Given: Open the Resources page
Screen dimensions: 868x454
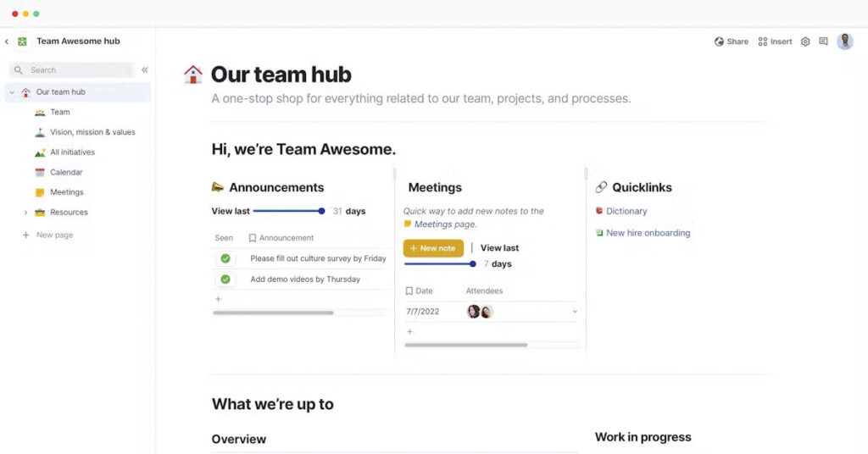Looking at the screenshot, I should pyautogui.click(x=69, y=213).
